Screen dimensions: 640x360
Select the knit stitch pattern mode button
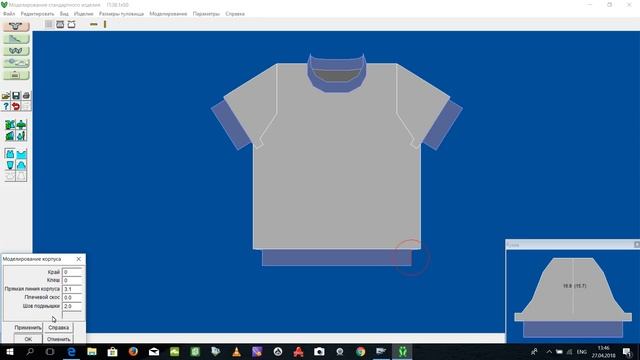click(x=16, y=51)
